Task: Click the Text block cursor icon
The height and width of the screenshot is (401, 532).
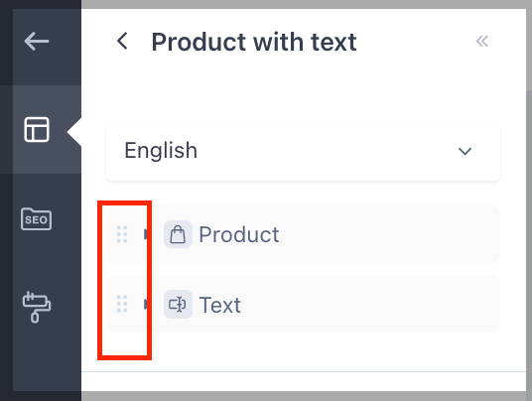Action: 178,304
